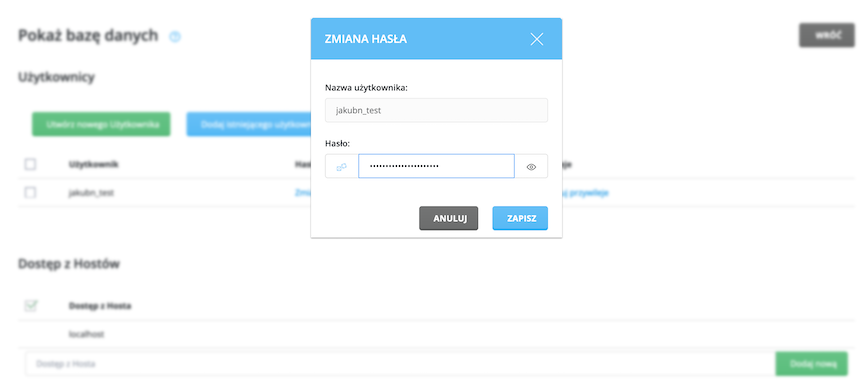Image resolution: width=864 pixels, height=392 pixels.
Task: Tick the jakubn_test row checkbox
Action: tap(31, 193)
